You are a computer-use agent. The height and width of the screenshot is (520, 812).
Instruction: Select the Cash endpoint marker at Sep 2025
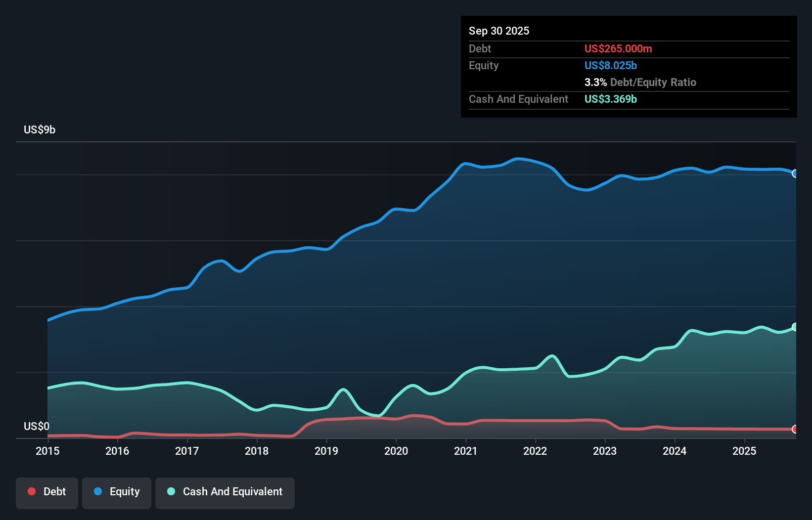point(795,327)
